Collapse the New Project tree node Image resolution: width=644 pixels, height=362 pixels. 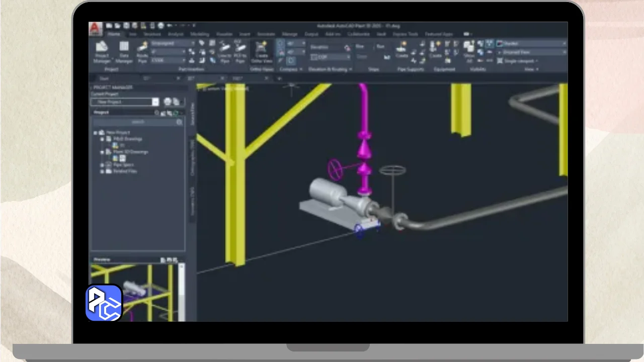[x=96, y=133]
